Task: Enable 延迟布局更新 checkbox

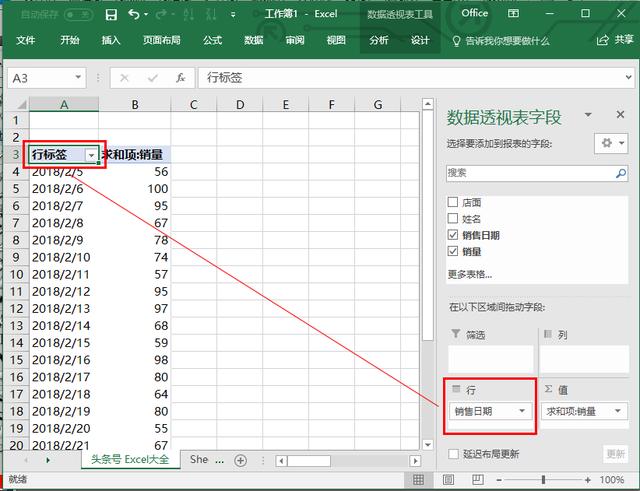Action: 453,454
